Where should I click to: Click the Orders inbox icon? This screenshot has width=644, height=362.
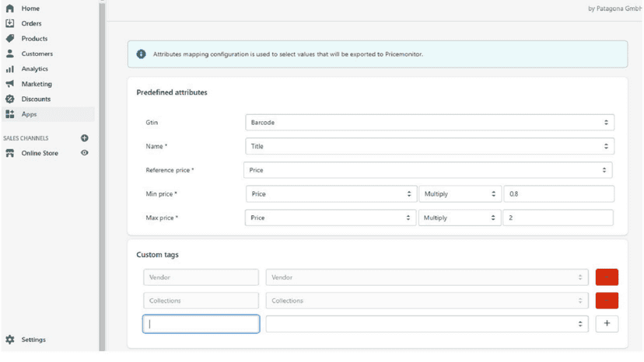(x=10, y=23)
